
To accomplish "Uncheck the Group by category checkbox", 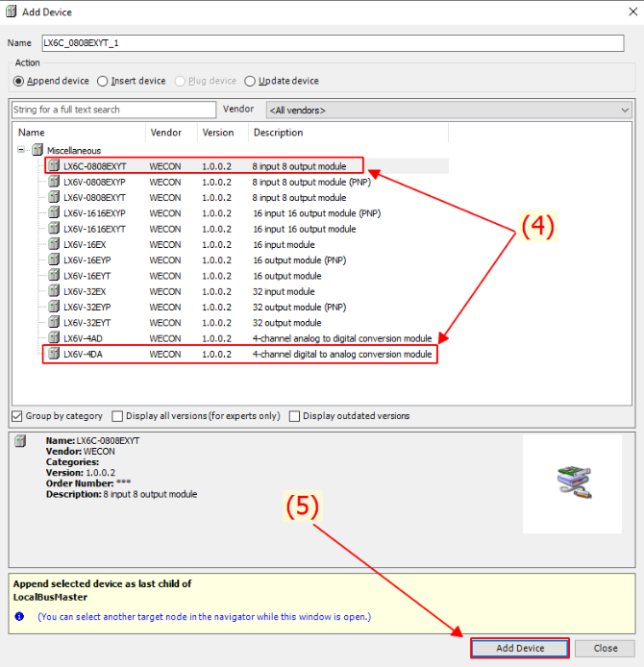I will [x=17, y=416].
